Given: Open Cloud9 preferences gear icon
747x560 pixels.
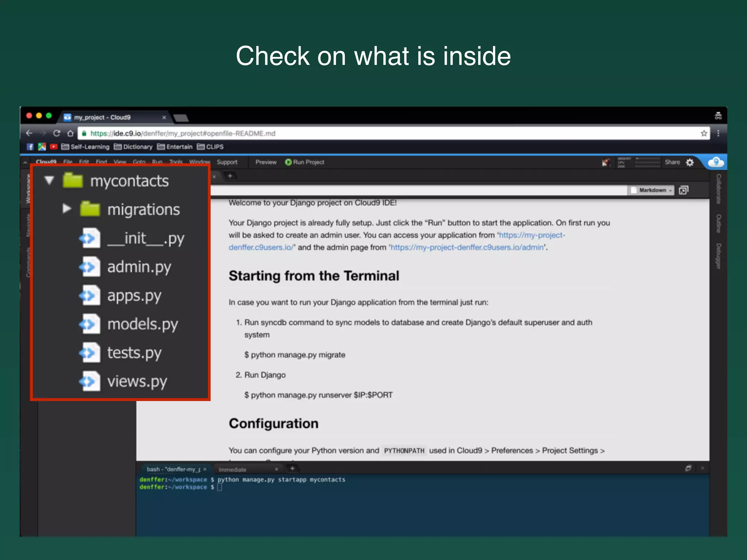Looking at the screenshot, I should (x=690, y=162).
